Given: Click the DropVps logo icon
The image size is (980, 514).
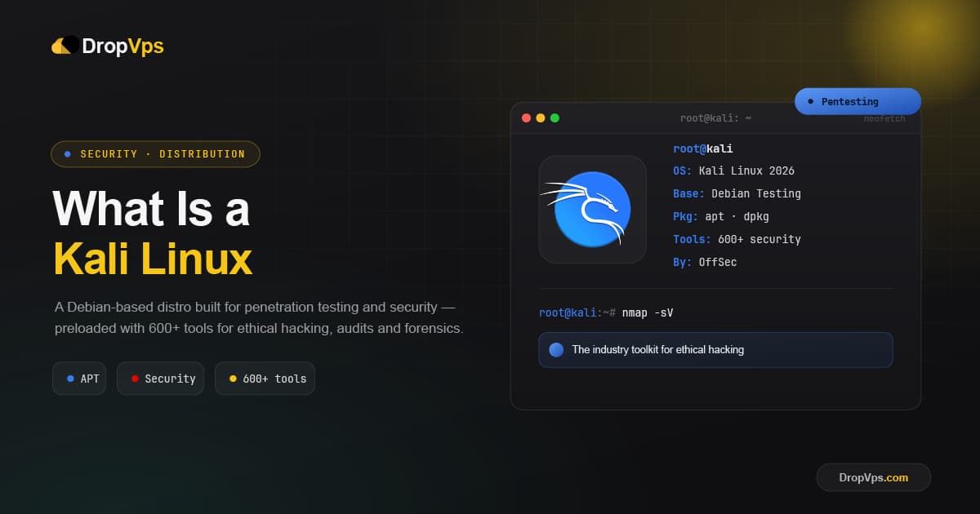Looking at the screenshot, I should [65, 46].
